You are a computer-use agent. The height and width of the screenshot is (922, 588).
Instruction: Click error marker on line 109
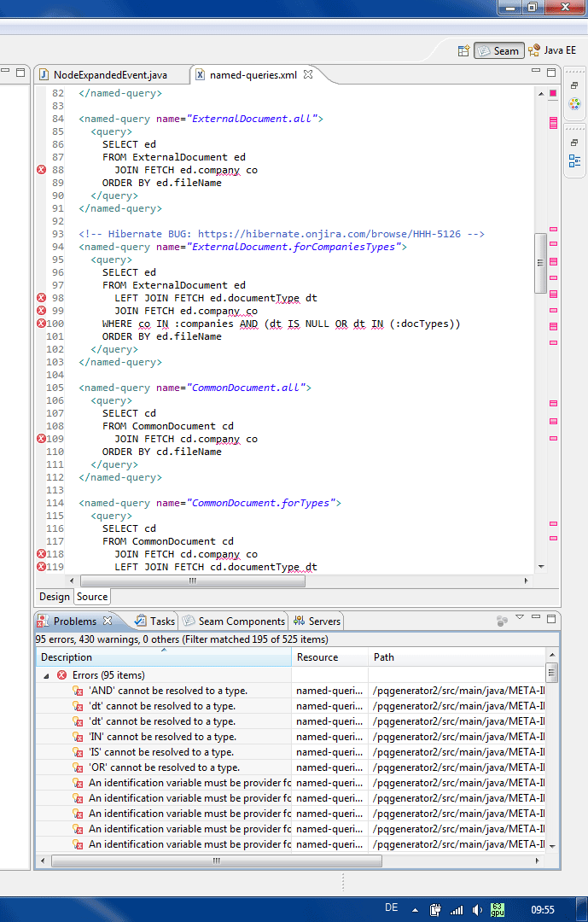coord(41,439)
